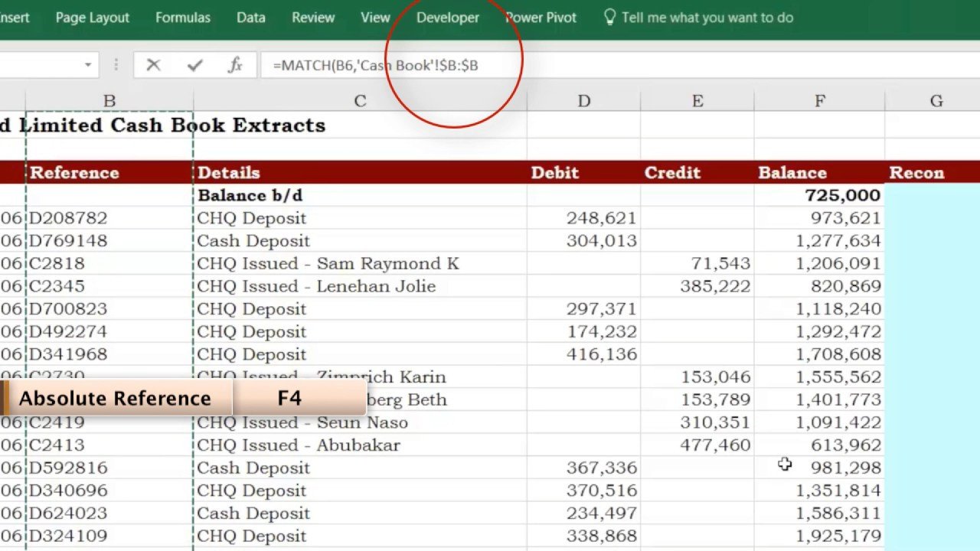Select reference cell D769148
980x551 pixels.
[109, 240]
